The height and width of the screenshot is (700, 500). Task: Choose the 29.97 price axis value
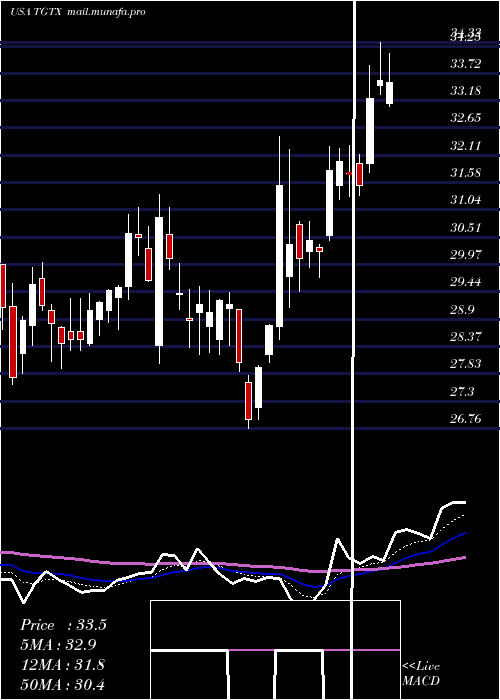(x=466, y=255)
